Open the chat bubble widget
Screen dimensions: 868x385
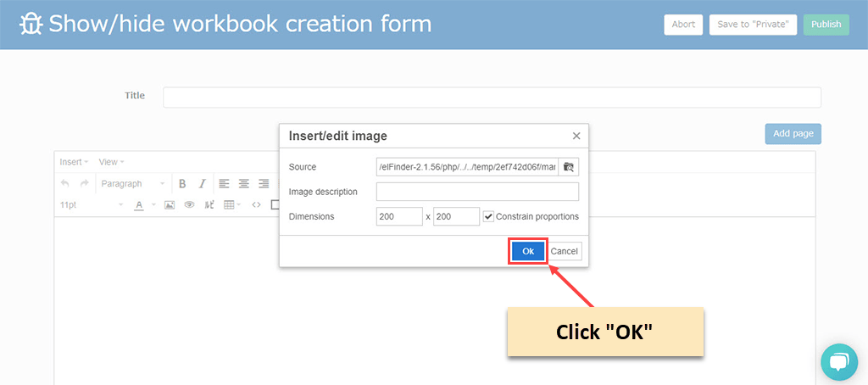838,362
